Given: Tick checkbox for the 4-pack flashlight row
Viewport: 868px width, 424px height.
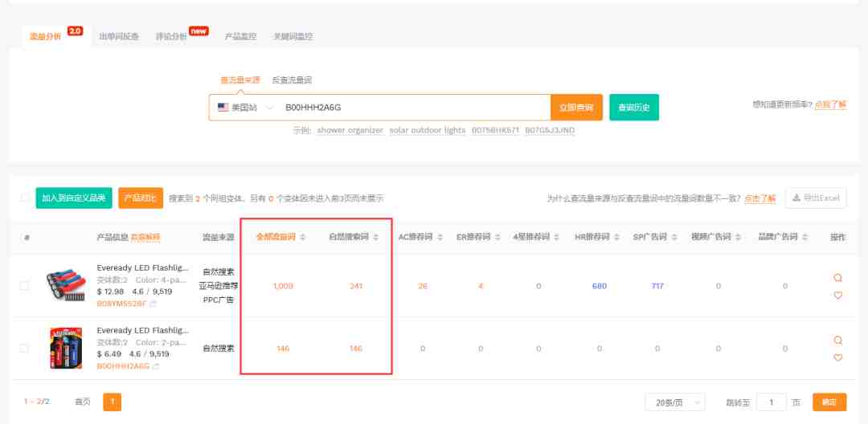Looking at the screenshot, I should point(24,286).
